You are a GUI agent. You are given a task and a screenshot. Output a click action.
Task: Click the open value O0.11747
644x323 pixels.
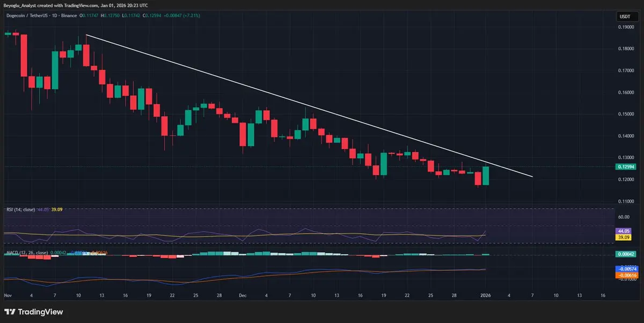[89, 15]
